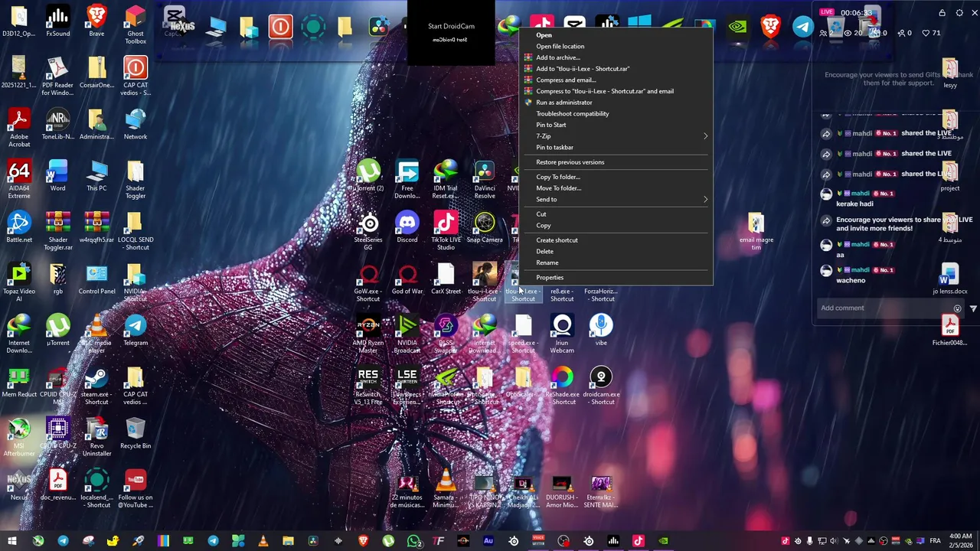Select the Free Download Manager icon
The height and width of the screenshot is (551, 980).
tap(407, 179)
